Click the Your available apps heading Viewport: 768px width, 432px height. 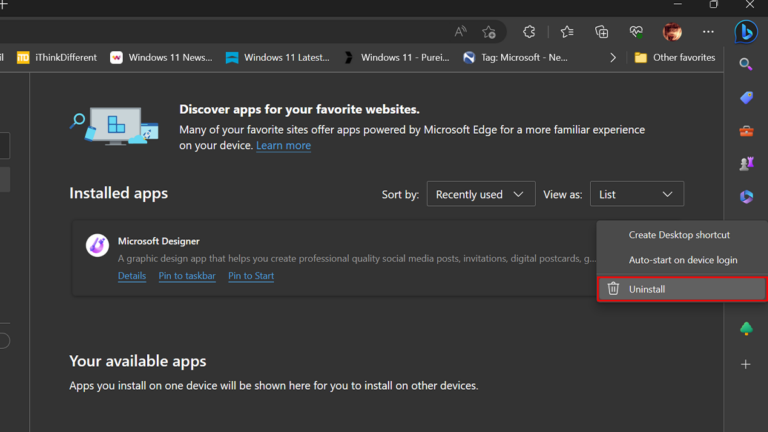(138, 361)
